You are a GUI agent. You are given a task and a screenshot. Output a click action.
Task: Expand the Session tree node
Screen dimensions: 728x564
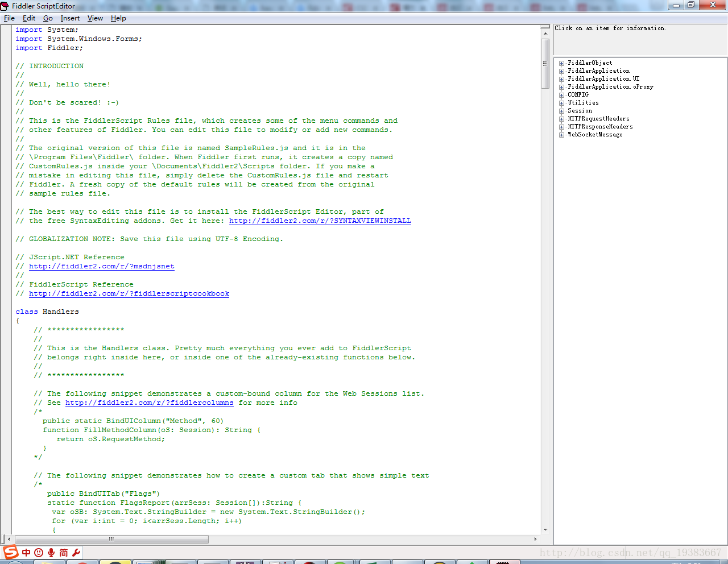(x=561, y=111)
